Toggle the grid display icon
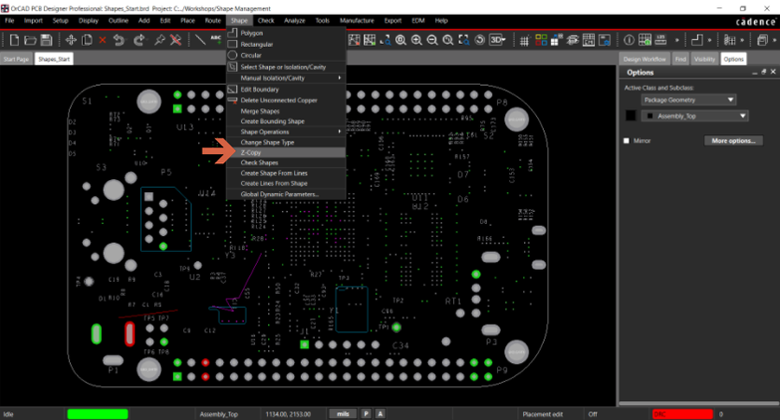This screenshot has height=420, width=780. coord(524,41)
